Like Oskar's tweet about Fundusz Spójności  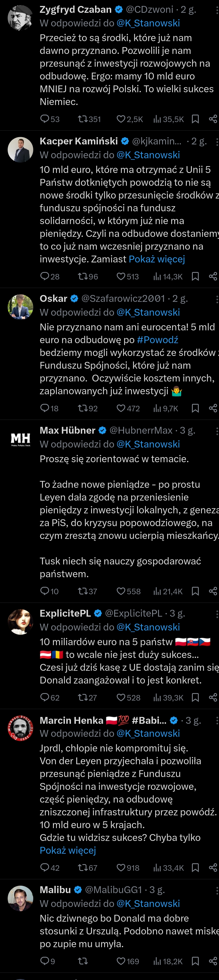point(121,408)
